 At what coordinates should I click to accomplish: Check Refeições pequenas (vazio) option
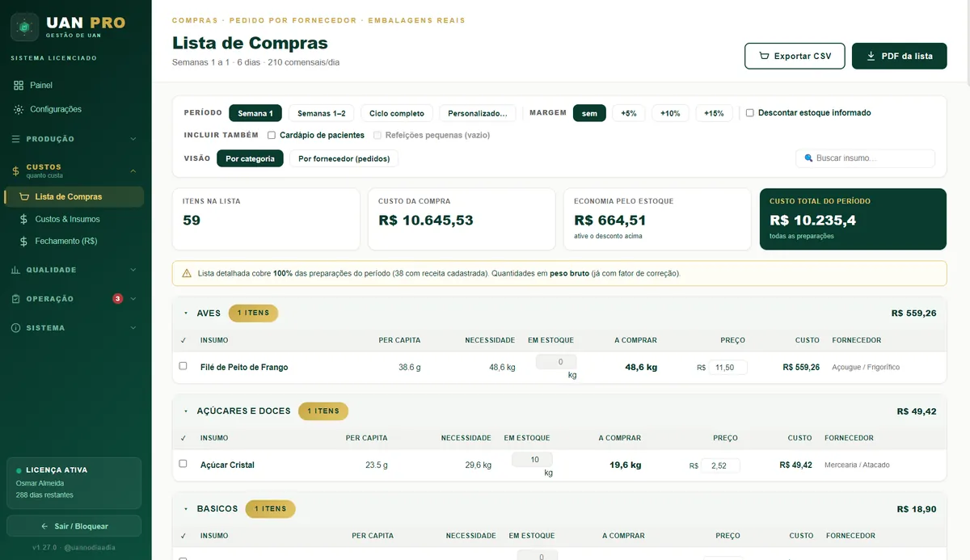click(x=377, y=135)
